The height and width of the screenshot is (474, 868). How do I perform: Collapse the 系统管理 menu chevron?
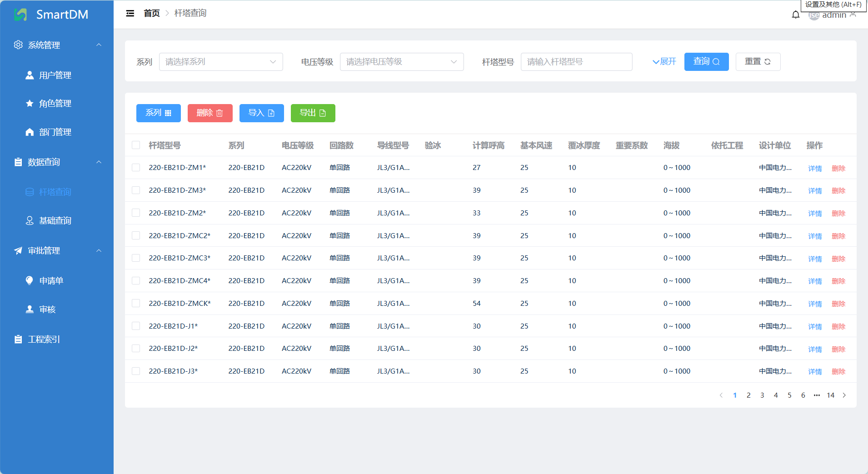[x=99, y=45]
